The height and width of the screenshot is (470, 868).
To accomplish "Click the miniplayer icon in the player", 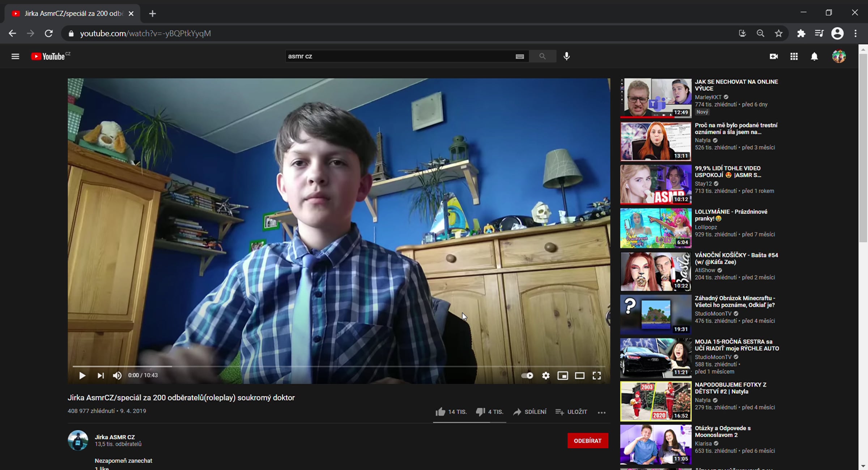I will click(x=562, y=376).
